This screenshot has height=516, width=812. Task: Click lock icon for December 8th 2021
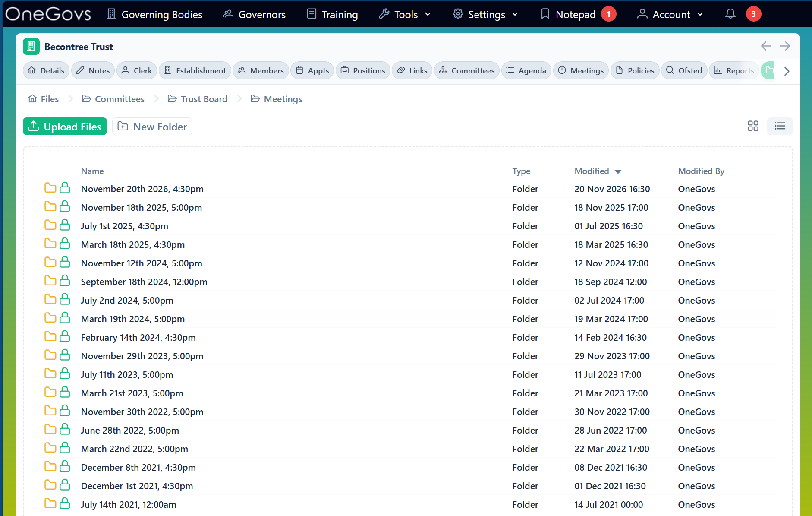pos(65,466)
